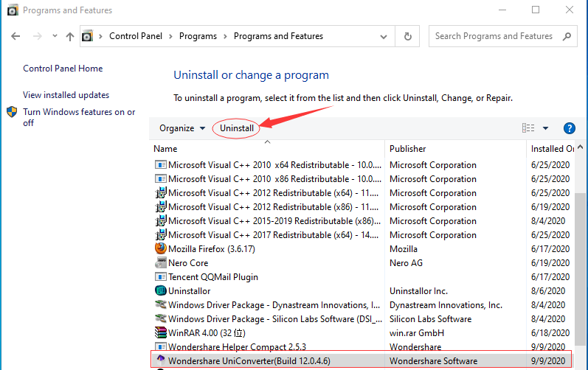
Task: Select Uninstallor program name
Action: click(190, 291)
